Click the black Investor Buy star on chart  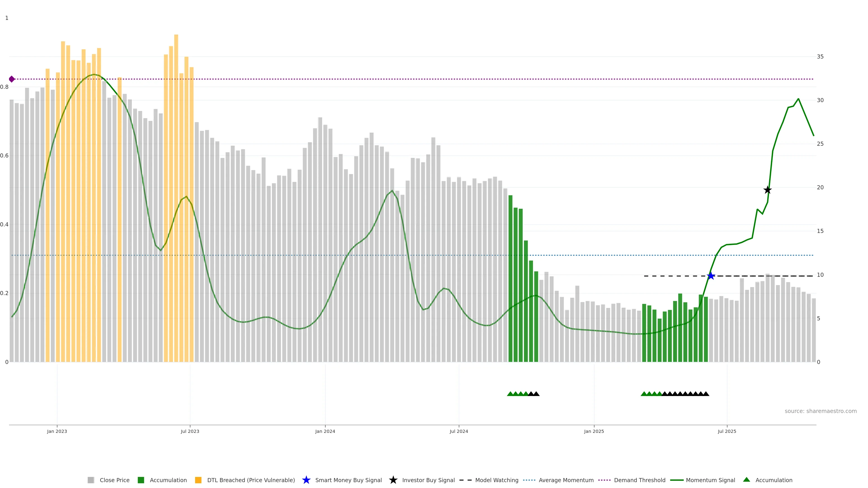click(767, 190)
